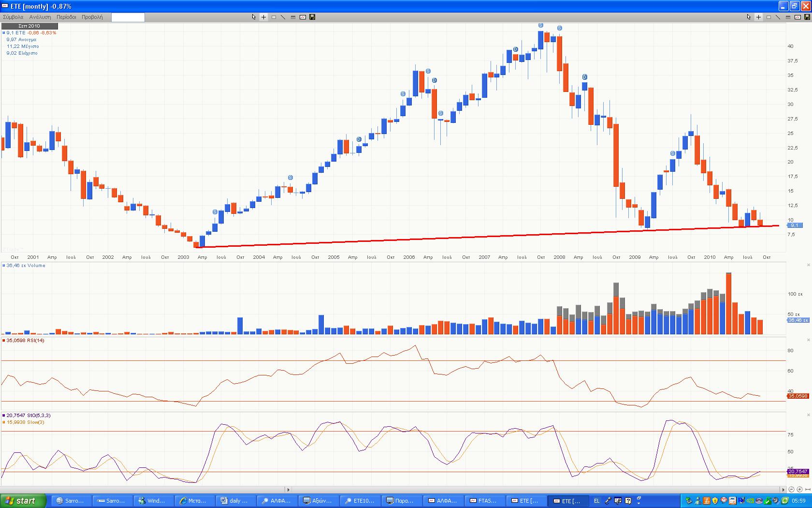Close the RSI(14) indicator panel
This screenshot has height=508, width=812.
808,340
